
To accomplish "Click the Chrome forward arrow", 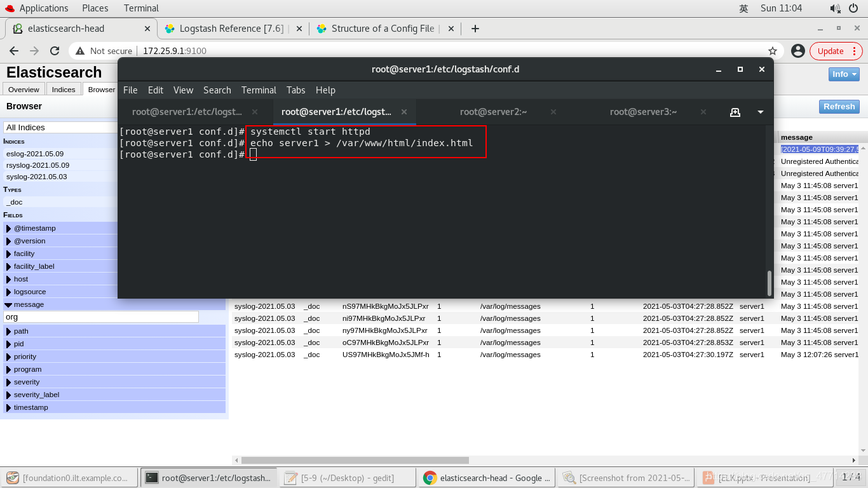I will [x=34, y=51].
